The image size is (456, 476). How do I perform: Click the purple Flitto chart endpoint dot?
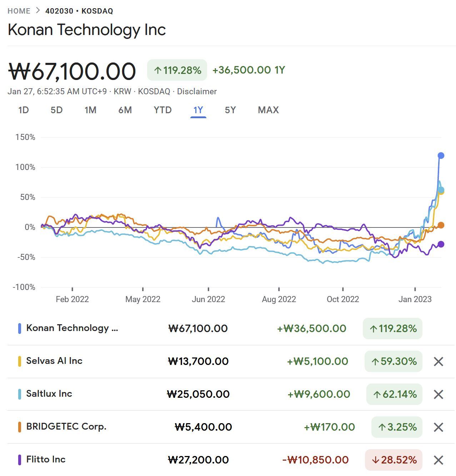(x=441, y=244)
